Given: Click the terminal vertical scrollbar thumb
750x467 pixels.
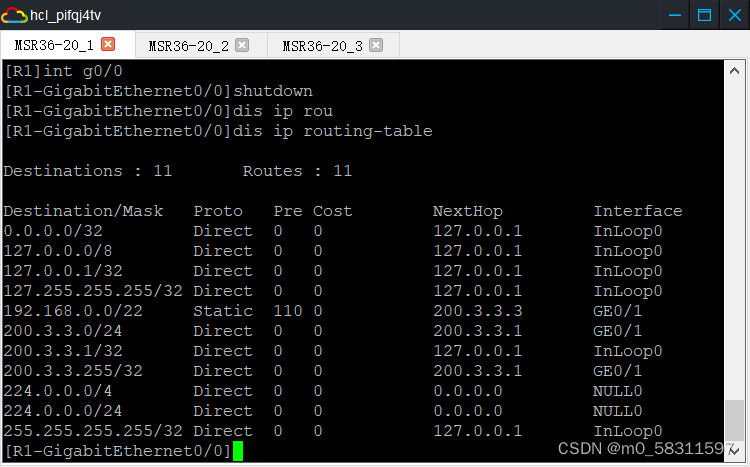Looking at the screenshot, I should click(x=735, y=420).
